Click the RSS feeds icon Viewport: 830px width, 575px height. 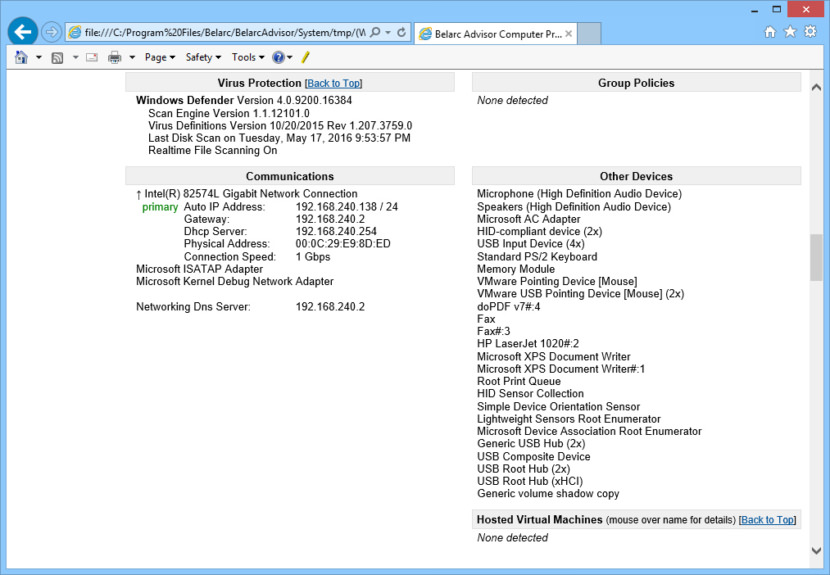pyautogui.click(x=57, y=57)
